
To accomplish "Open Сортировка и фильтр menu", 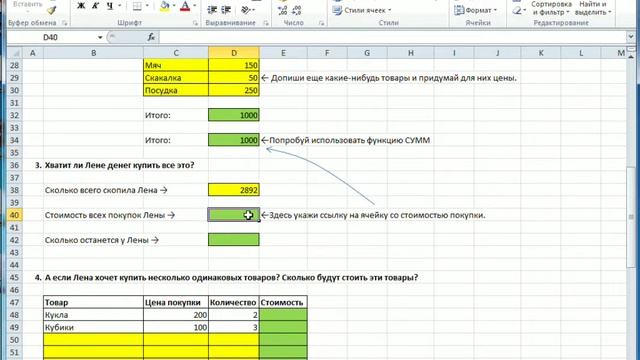I will (x=551, y=8).
